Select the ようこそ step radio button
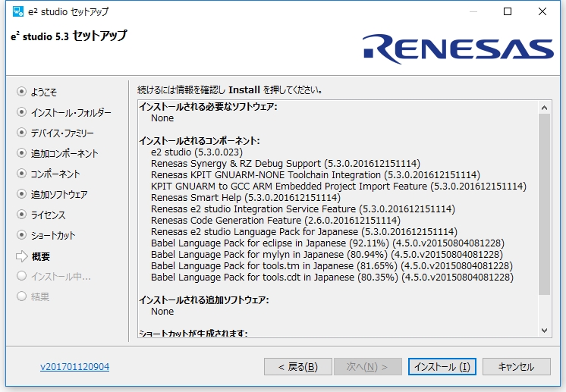Viewport: 566px width, 392px height. coord(22,92)
